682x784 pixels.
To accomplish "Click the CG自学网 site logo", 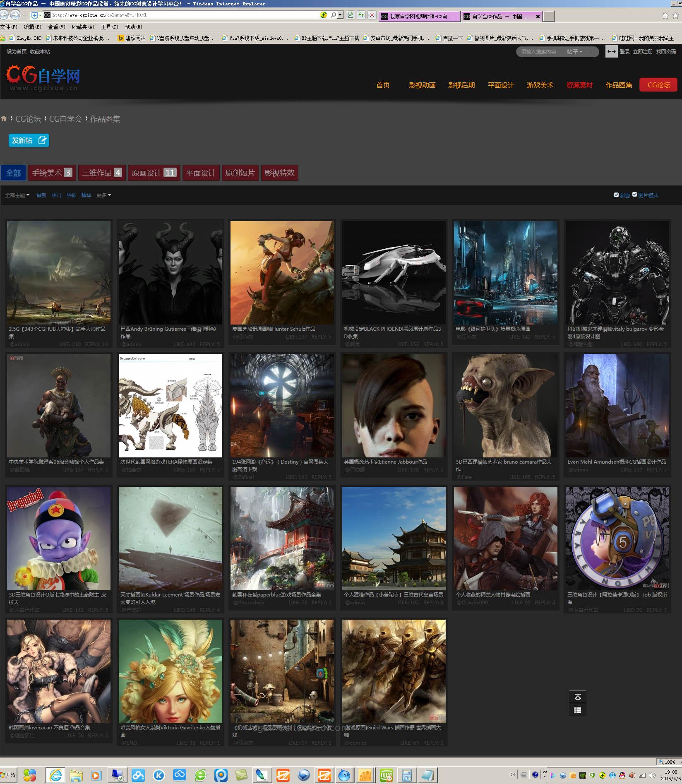I will tap(43, 78).
